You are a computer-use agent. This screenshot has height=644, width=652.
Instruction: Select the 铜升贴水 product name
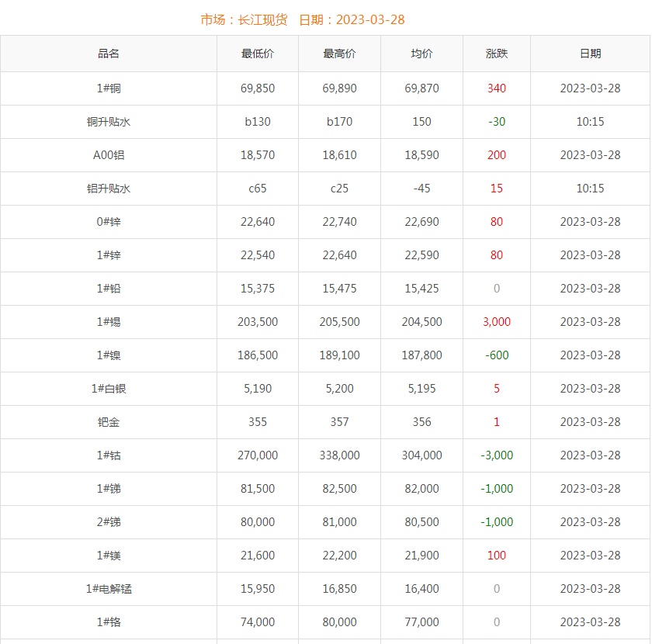[109, 122]
